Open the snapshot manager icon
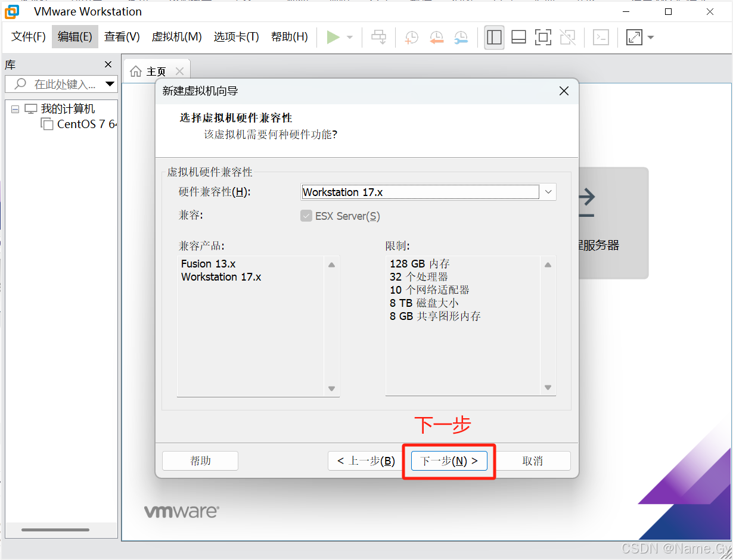This screenshot has height=560, width=733. click(x=461, y=38)
